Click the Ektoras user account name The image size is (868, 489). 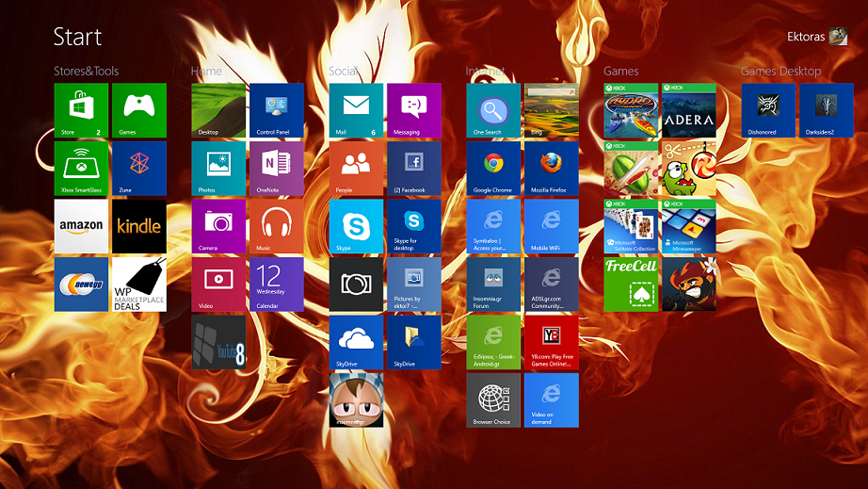click(x=806, y=37)
